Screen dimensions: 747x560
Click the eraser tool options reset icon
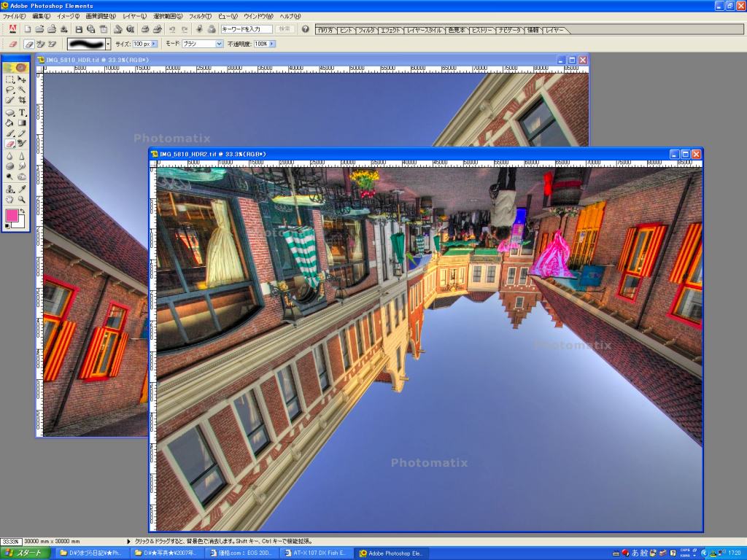[13, 44]
